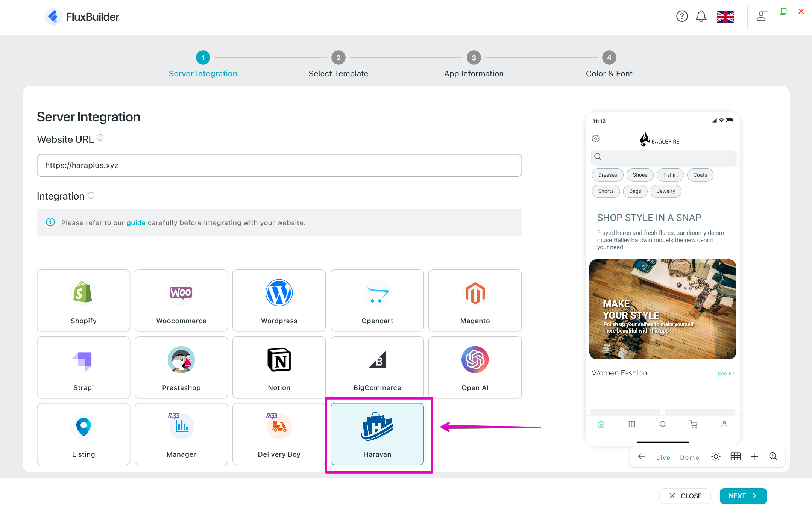
Task: Select the Shopify integration card
Action: [x=83, y=300]
